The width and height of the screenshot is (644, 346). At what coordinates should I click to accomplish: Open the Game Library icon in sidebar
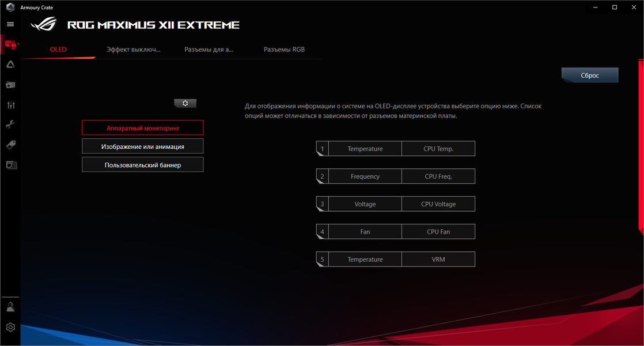click(x=10, y=85)
